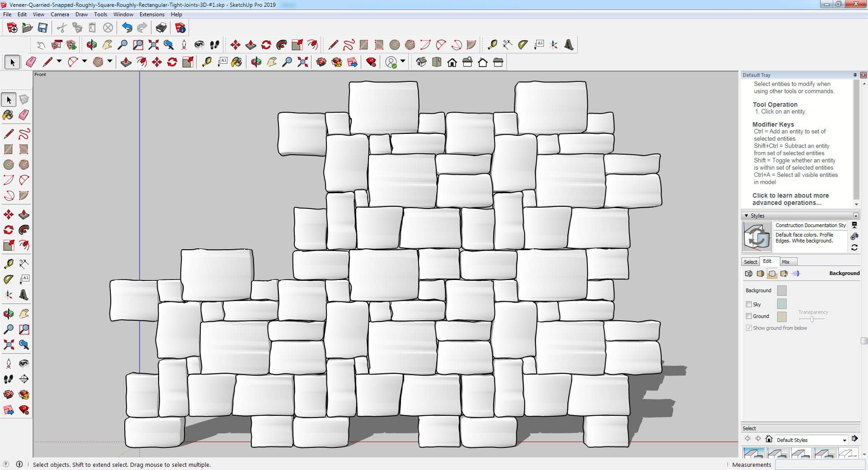Open the Default Styles dropdown
Image resolution: width=868 pixels, height=470 pixels.
844,440
